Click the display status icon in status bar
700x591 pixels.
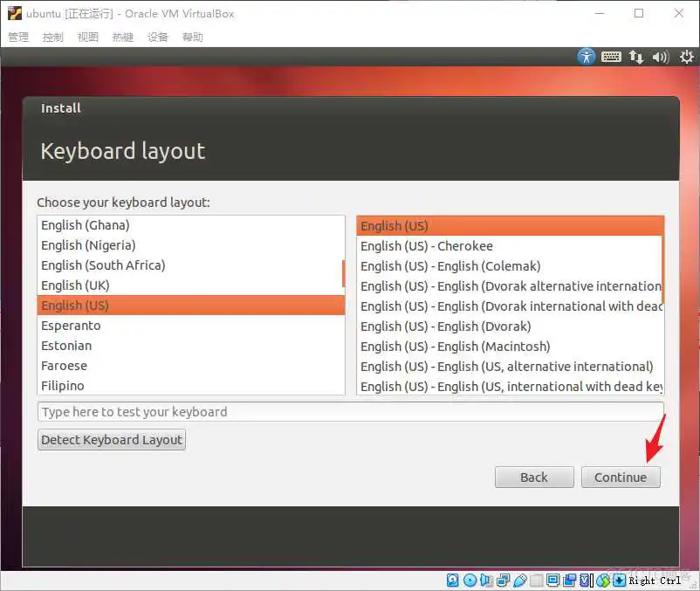[552, 580]
